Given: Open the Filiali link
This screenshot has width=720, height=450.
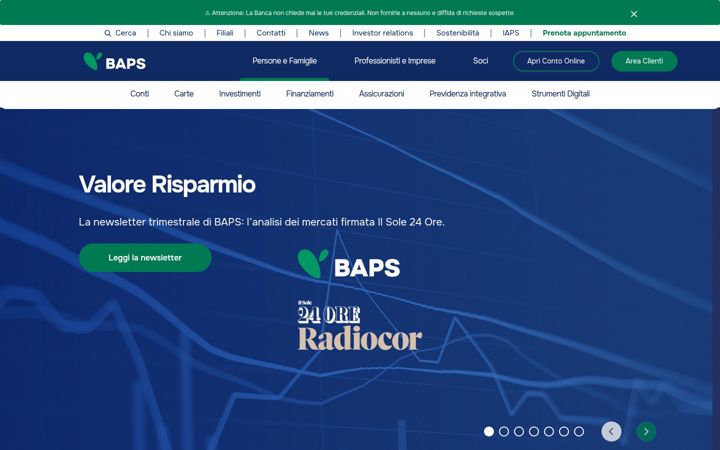Looking at the screenshot, I should [225, 33].
